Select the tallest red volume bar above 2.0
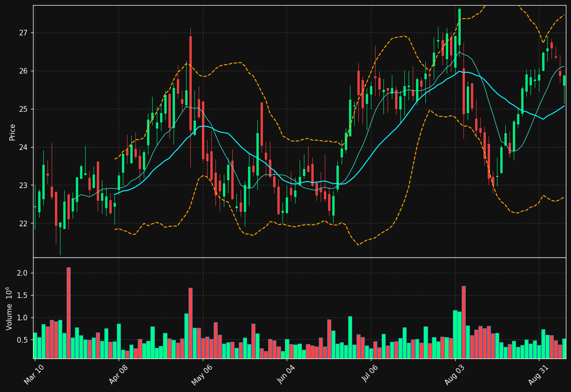This screenshot has height=392, width=571. point(68,313)
